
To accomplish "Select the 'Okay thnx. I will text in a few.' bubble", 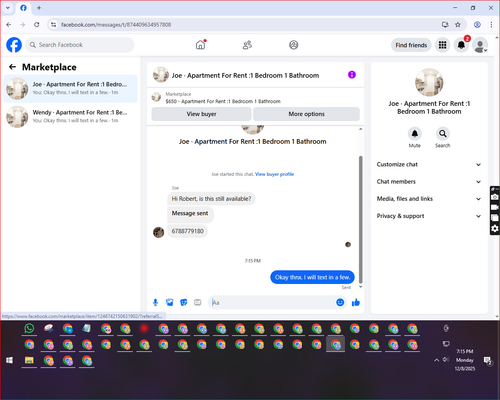I will (x=312, y=277).
